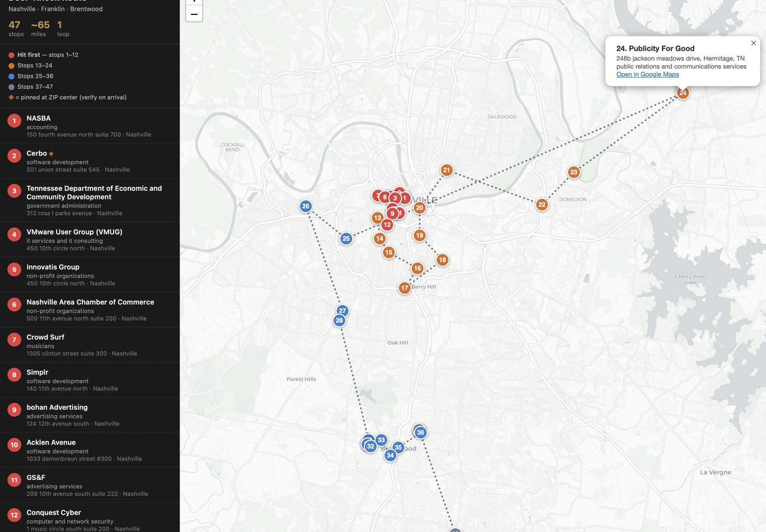Select blue map marker 35
Viewport: 766px width, 532px height.
(x=398, y=447)
